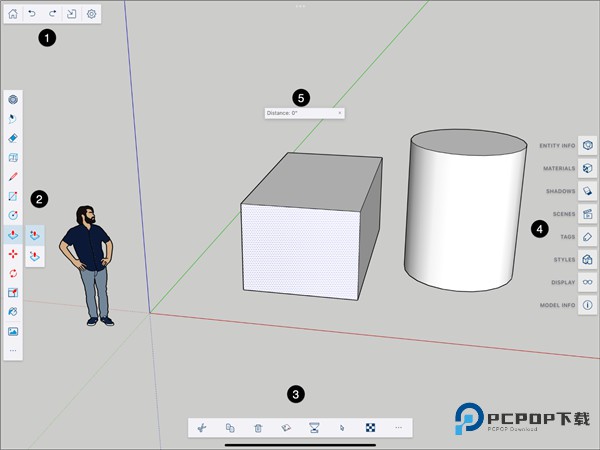The width and height of the screenshot is (600, 450).
Task: Open the Materials panel
Action: tap(588, 168)
